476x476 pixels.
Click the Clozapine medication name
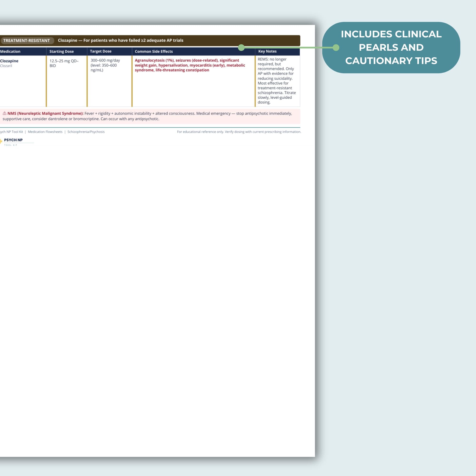click(9, 61)
